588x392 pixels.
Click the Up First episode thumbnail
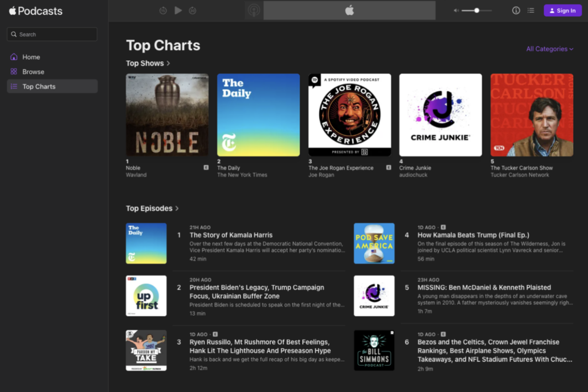point(146,296)
